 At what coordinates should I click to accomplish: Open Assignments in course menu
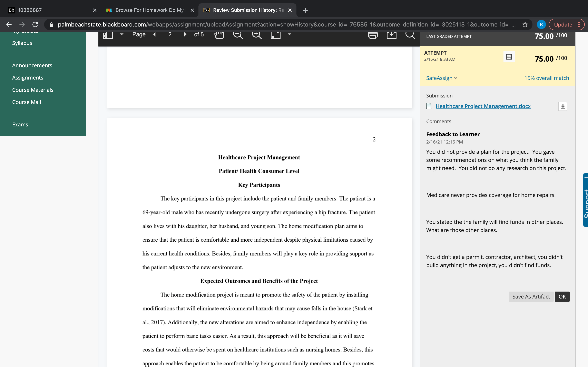[x=28, y=78]
